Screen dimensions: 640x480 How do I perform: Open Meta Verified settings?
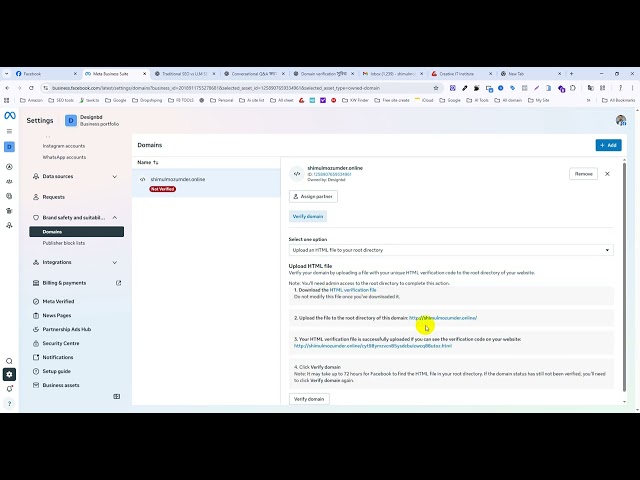click(58, 301)
